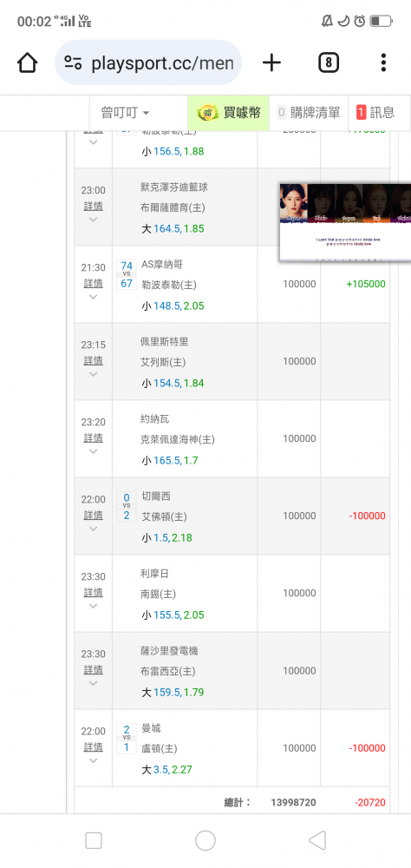The width and height of the screenshot is (411, 868).
Task: Open the tab switcher showing 8
Action: click(x=328, y=62)
